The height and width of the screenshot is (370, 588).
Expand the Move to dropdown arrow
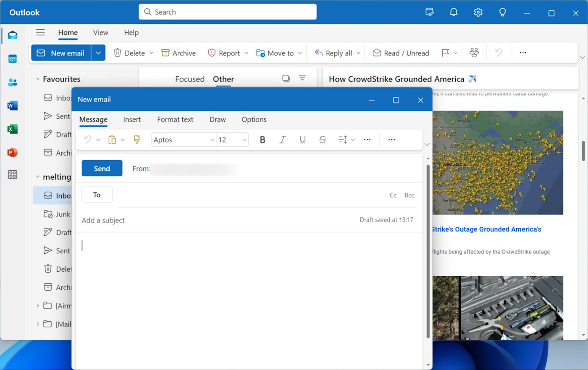[300, 53]
